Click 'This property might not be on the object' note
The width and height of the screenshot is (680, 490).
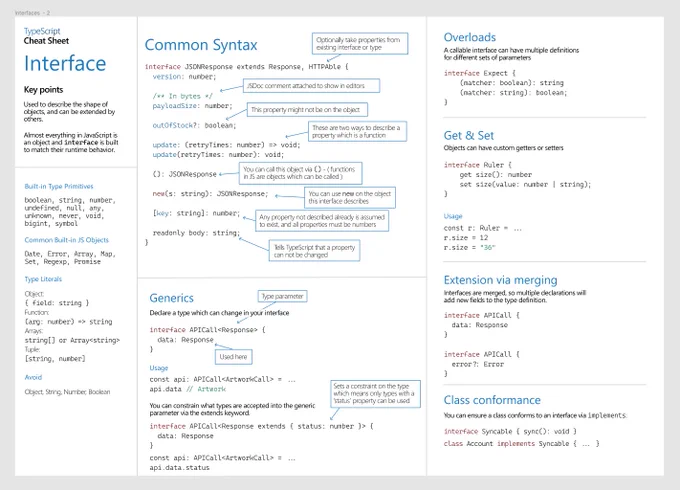pos(307,110)
